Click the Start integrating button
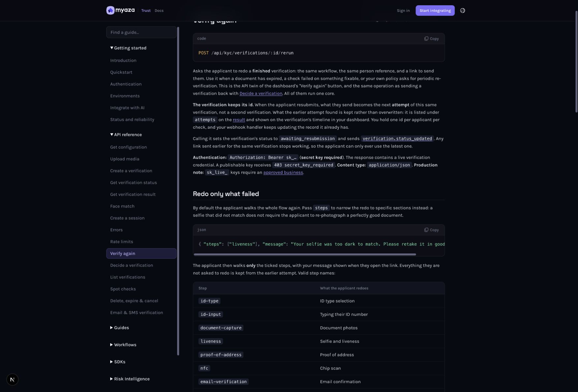 (435, 11)
